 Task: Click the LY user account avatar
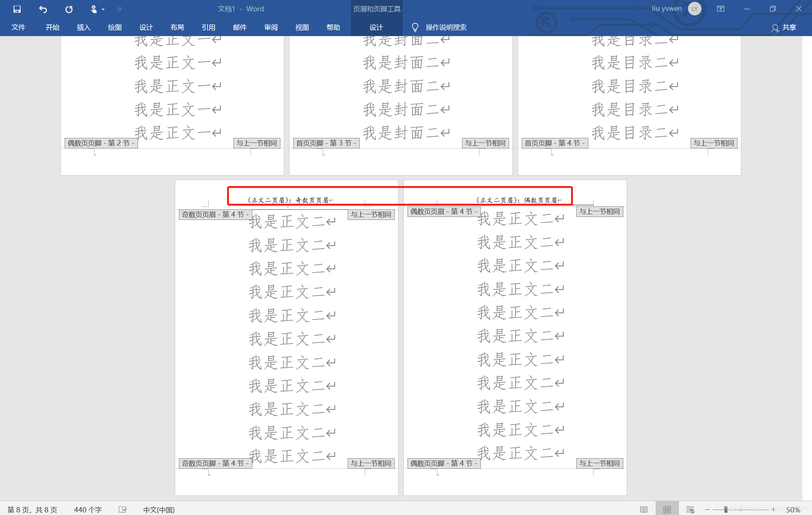(x=694, y=9)
